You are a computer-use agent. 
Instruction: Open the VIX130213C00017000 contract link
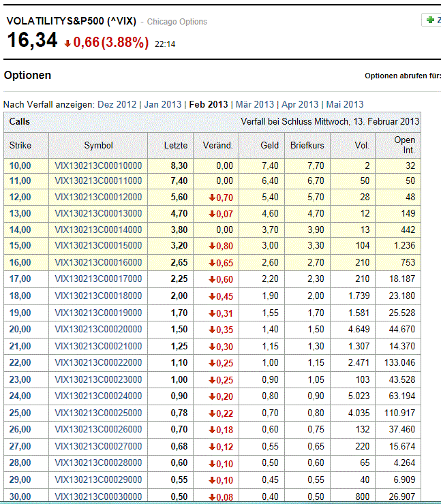tap(98, 280)
